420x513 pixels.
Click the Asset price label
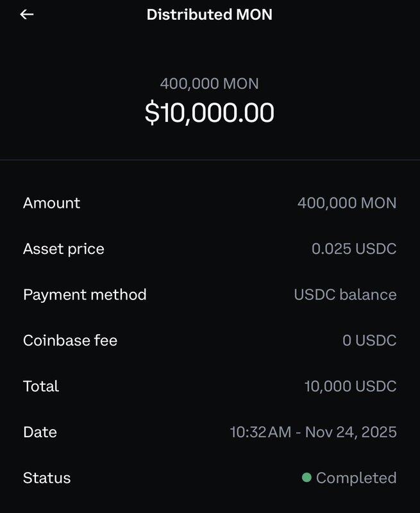click(x=63, y=249)
